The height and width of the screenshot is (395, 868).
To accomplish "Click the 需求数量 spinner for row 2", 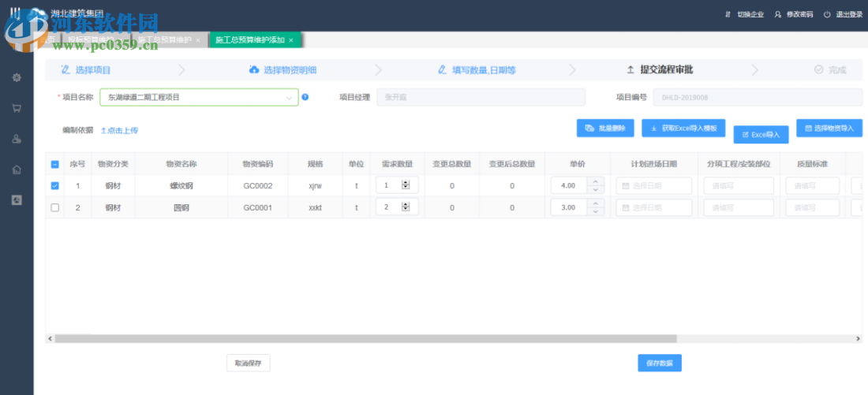I will (406, 207).
